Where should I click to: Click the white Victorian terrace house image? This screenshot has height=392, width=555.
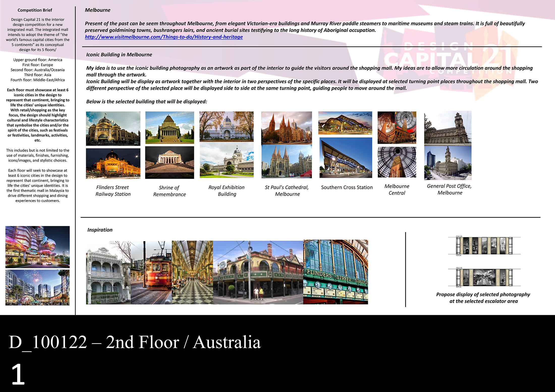tap(108, 273)
